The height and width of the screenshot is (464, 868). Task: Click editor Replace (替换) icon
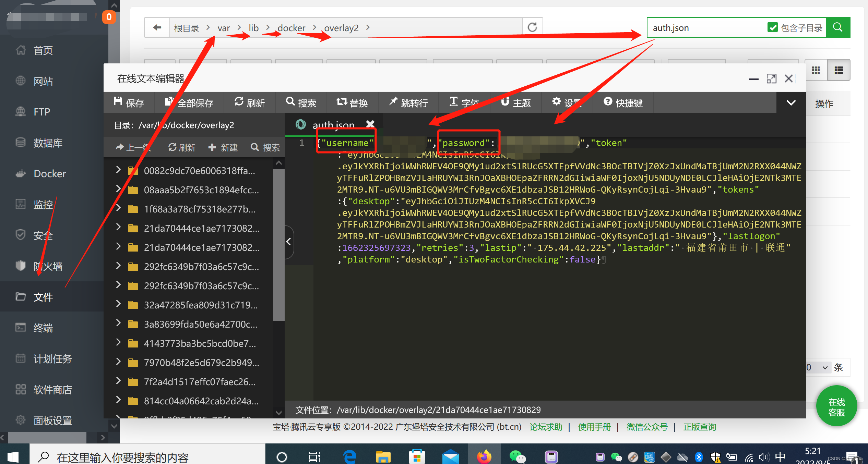(342, 102)
